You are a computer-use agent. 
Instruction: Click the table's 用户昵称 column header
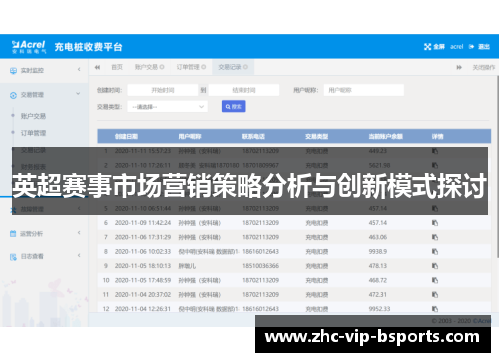(x=190, y=136)
